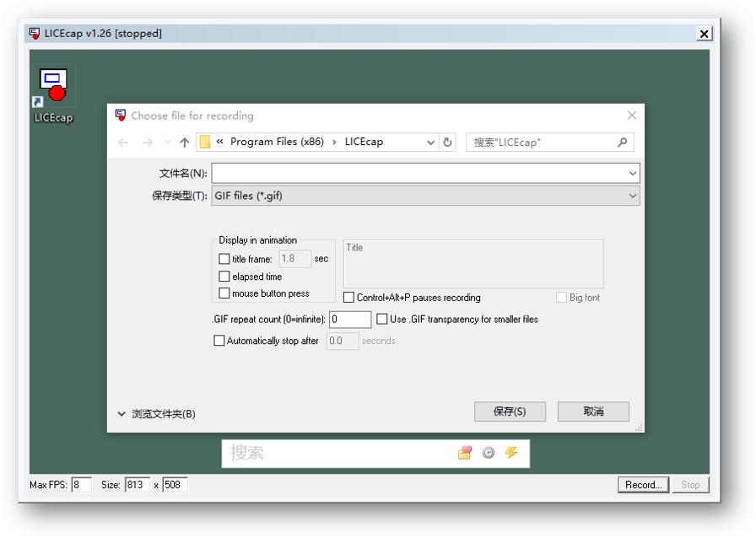Image resolution: width=756 pixels, height=538 pixels.
Task: Enable Use .GIF transparency for smaller files
Action: point(382,319)
